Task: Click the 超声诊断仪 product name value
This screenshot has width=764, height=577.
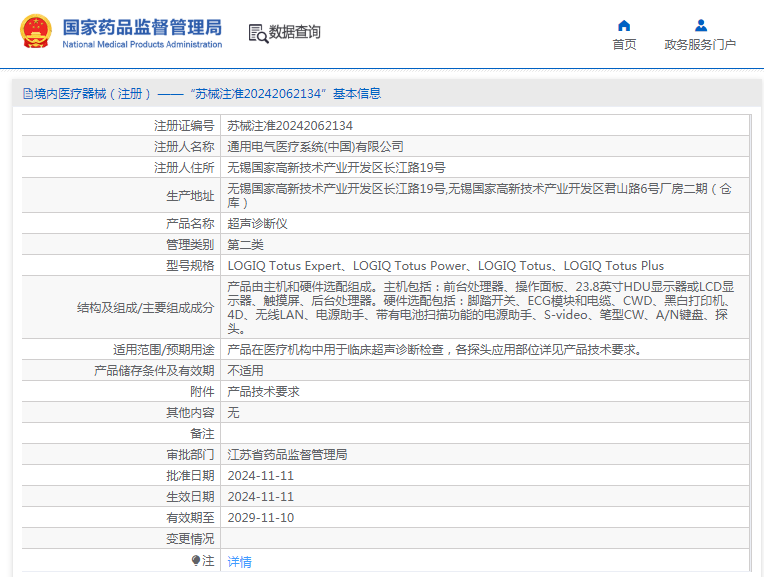Action: click(257, 223)
